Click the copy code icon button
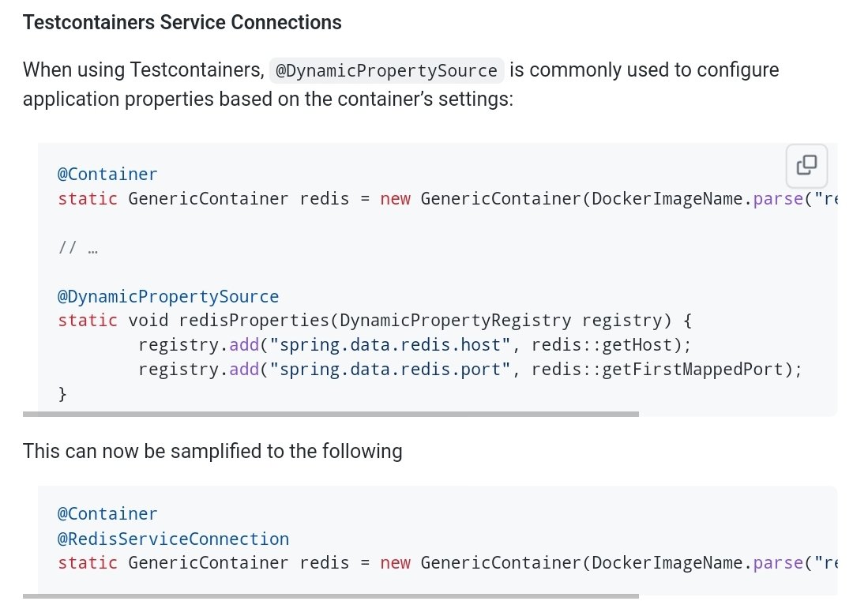The width and height of the screenshot is (853, 616). [806, 165]
